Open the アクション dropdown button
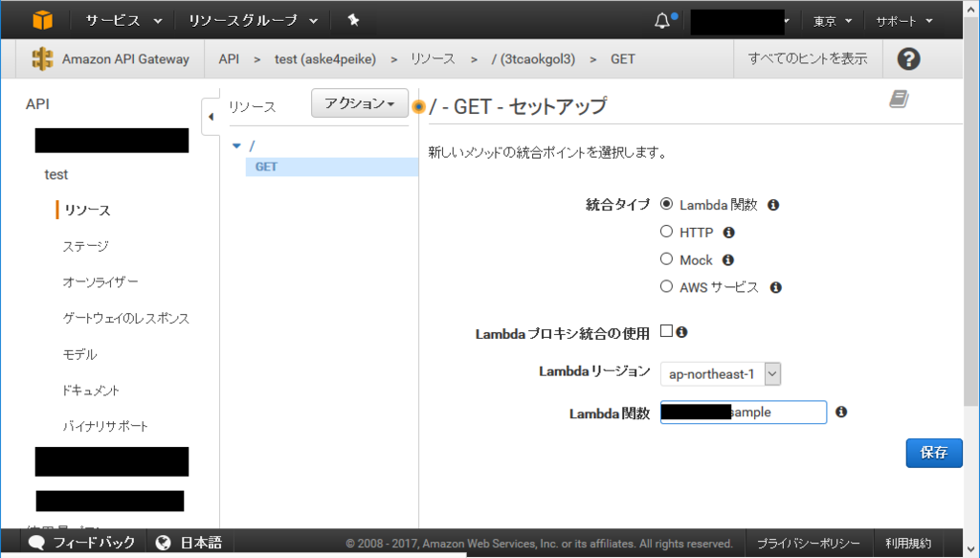This screenshot has width=980, height=558. point(360,103)
